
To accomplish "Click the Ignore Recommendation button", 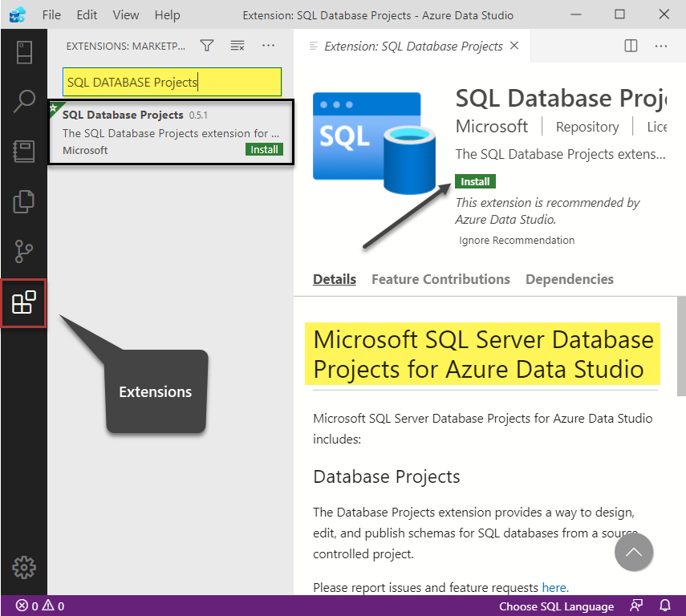I will 517,240.
